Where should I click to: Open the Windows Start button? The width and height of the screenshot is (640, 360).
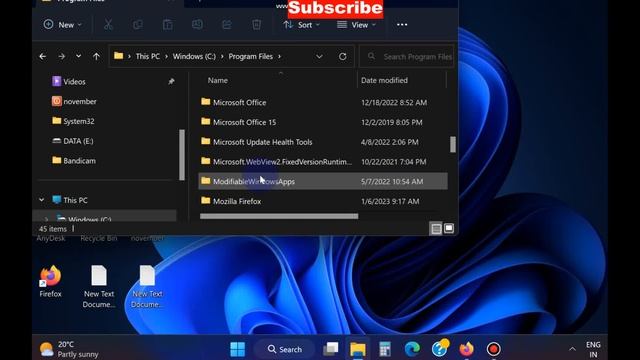[238, 349]
